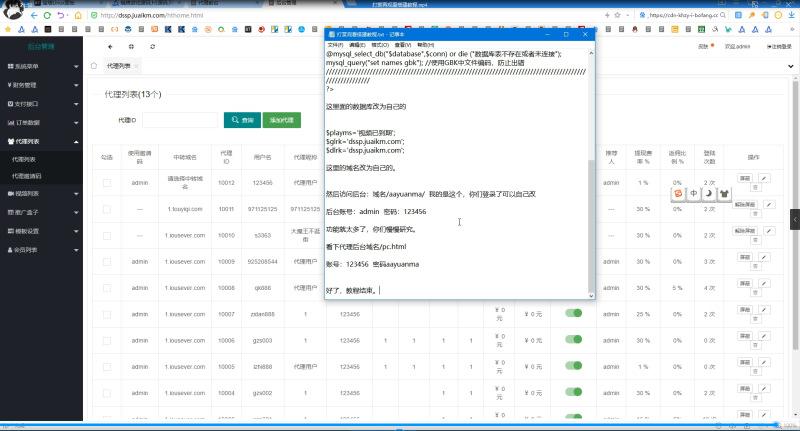Click the 屏蔽 button for agent 10012
The width and height of the screenshot is (800, 431).
[x=745, y=178]
